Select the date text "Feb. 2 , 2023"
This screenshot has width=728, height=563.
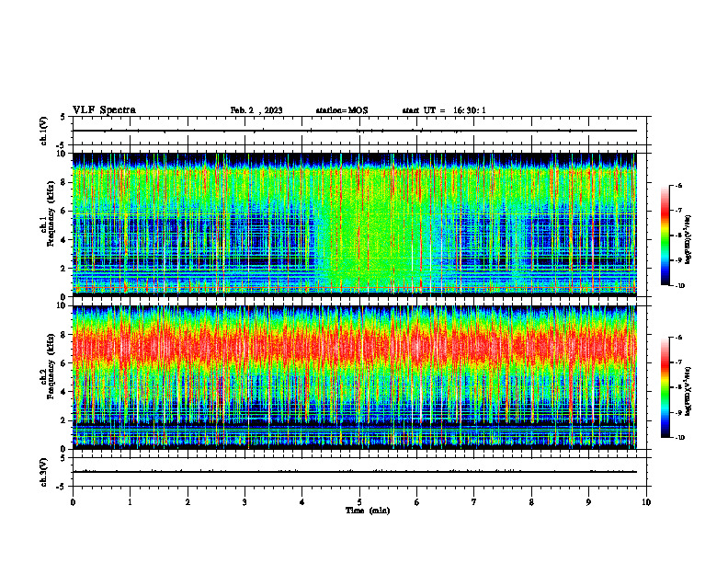click(x=256, y=110)
